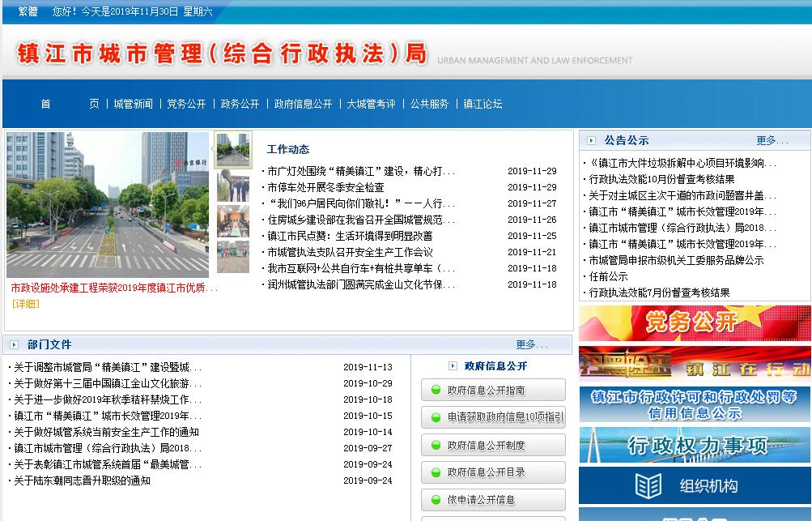Click green dot on 依申请公开信息 button

click(436, 500)
